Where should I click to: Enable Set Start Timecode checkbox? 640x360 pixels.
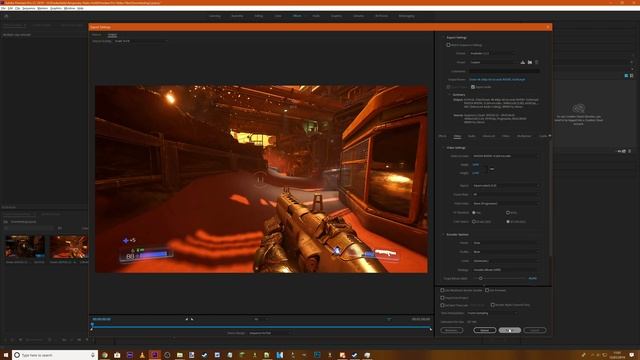tap(442, 305)
